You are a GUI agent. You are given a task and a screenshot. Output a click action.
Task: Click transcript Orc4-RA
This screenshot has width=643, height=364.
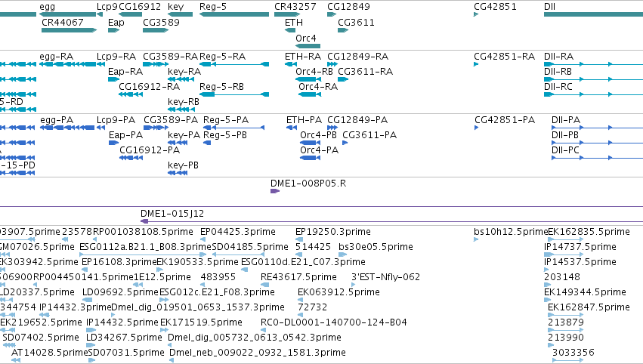coord(318,87)
